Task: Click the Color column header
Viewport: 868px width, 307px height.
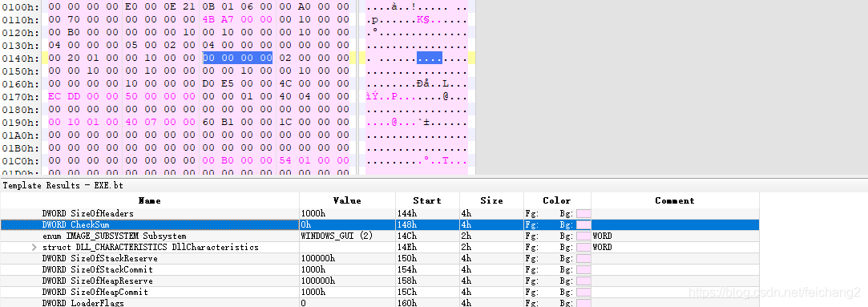Action: pos(557,201)
